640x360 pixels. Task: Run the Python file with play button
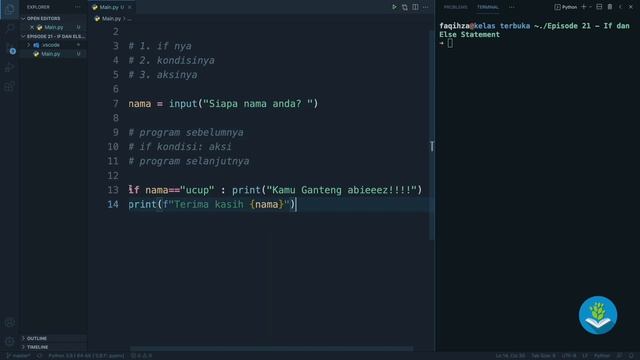tap(394, 7)
